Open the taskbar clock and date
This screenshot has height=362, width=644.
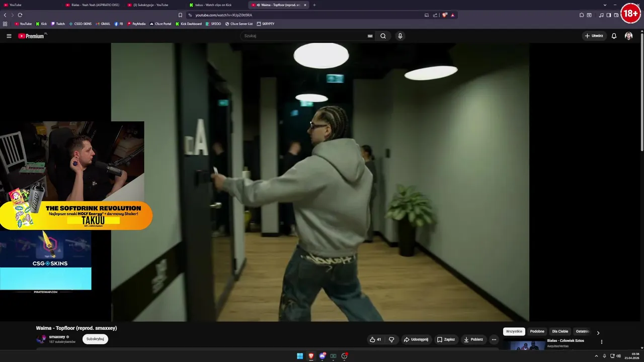(x=632, y=356)
